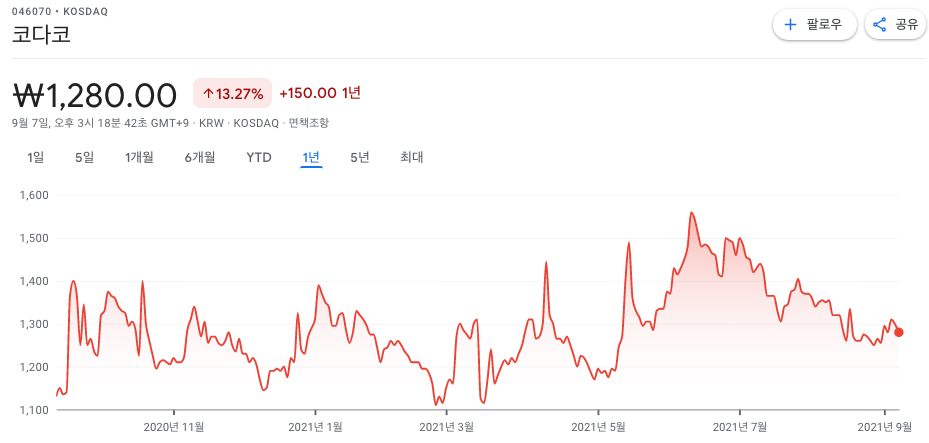Select the 1년 range tab
The width and height of the screenshot is (929, 443).
tap(311, 158)
